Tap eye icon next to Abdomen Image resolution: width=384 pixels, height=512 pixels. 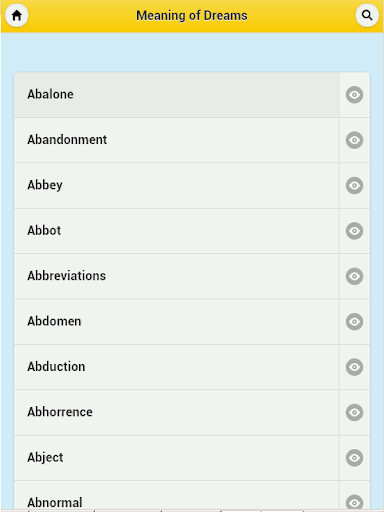(x=354, y=321)
